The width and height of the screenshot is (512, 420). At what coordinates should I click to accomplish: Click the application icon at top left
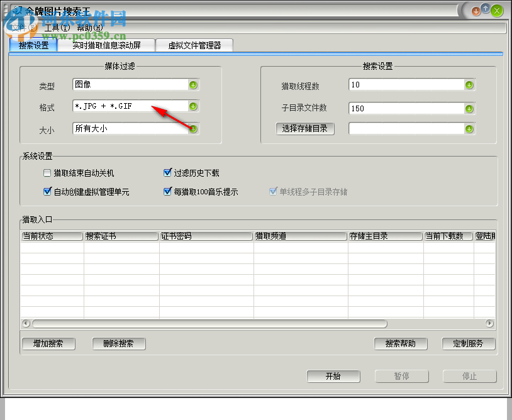click(17, 11)
